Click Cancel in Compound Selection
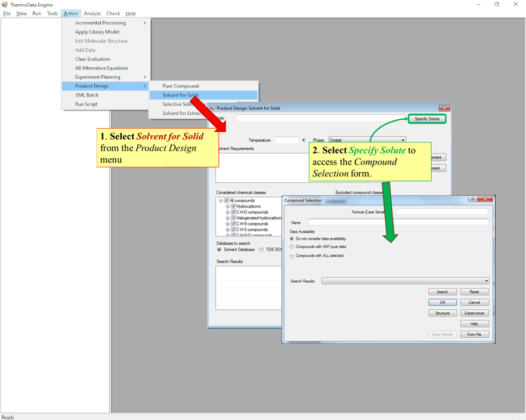The width and height of the screenshot is (526, 420). tap(474, 303)
